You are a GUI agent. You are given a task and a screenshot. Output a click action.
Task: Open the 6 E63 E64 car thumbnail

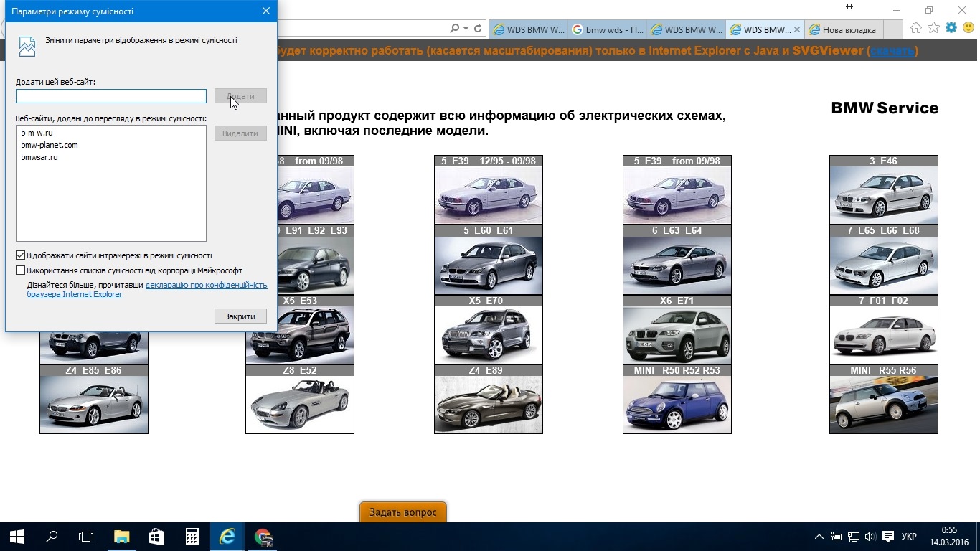tap(677, 260)
